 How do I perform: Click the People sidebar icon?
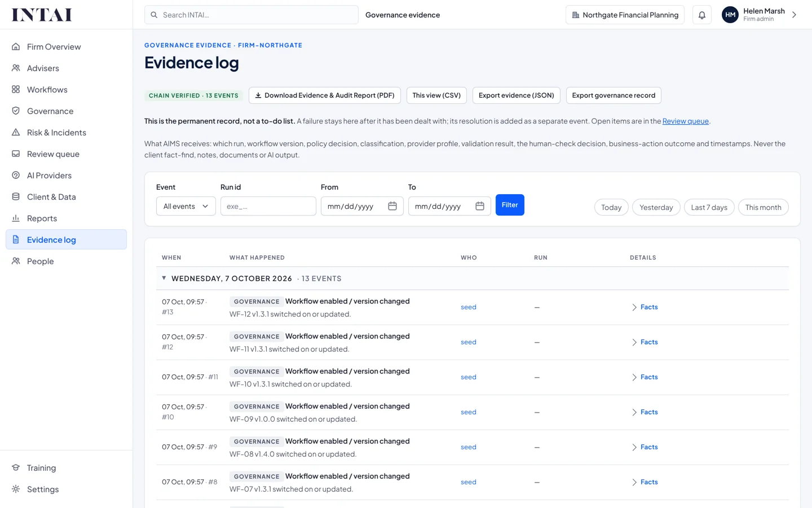[16, 261]
